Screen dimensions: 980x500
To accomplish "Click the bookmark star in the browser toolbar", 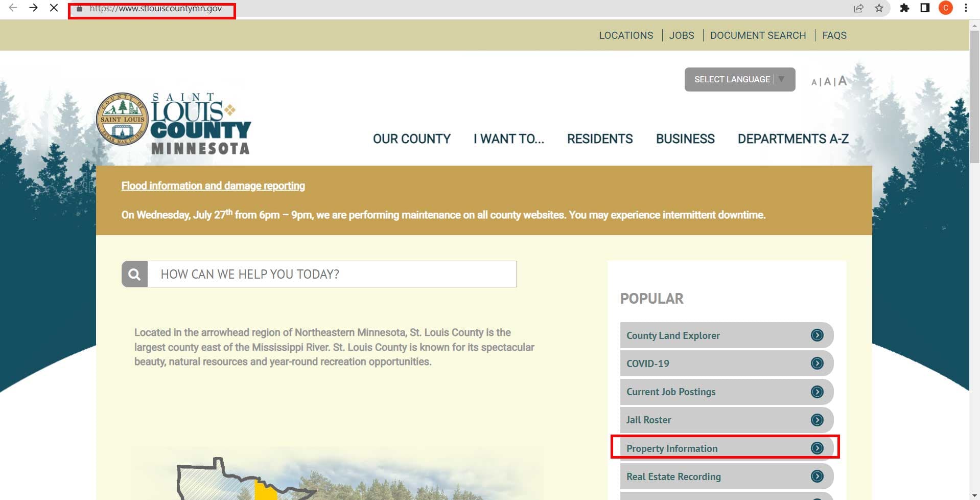I will (879, 8).
